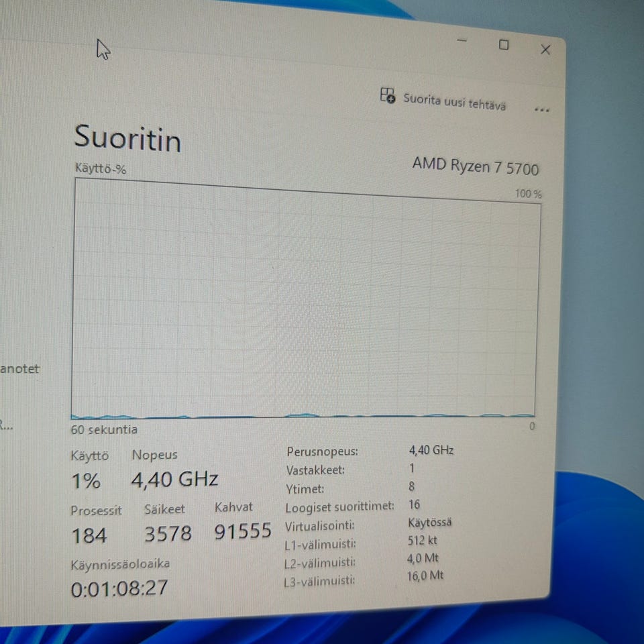This screenshot has width=644, height=644.
Task: Click the 4,0 Mt cache value
Action: pos(423,558)
